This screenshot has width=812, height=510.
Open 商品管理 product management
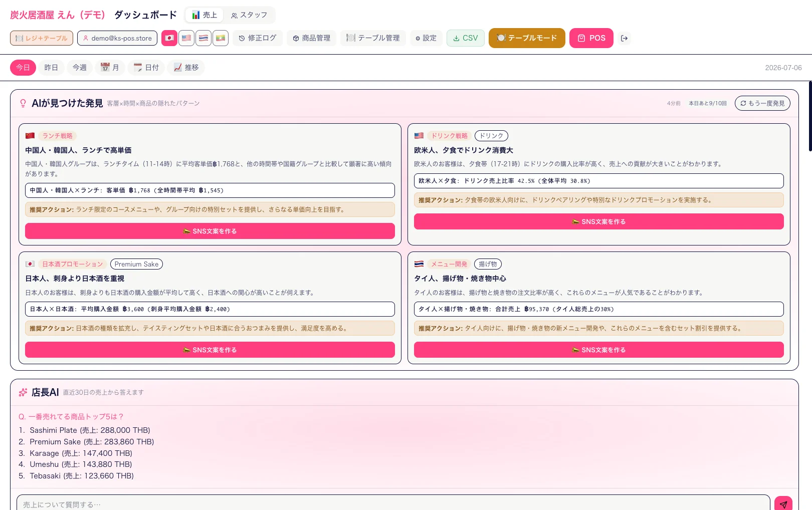click(x=311, y=38)
